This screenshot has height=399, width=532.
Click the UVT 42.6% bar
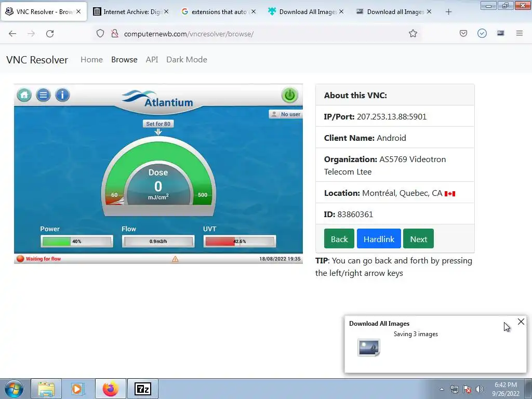tap(240, 242)
